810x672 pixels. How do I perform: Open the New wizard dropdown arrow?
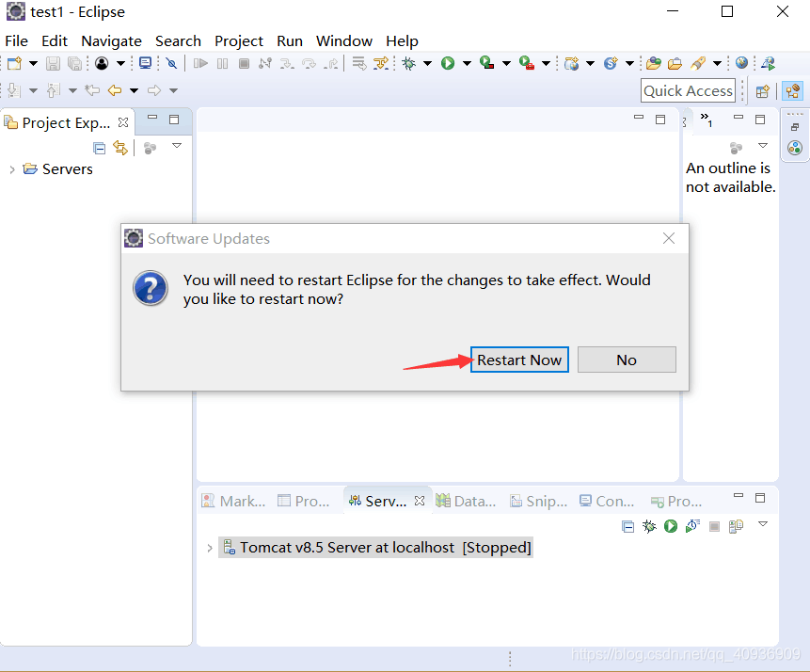pyautogui.click(x=33, y=64)
